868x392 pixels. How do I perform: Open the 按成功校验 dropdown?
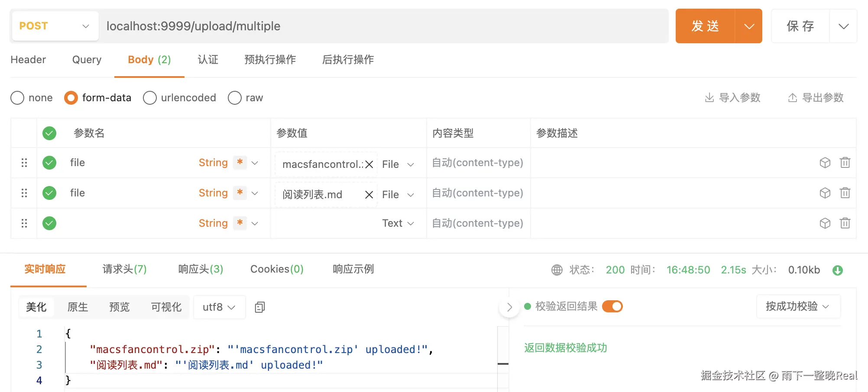click(x=798, y=306)
